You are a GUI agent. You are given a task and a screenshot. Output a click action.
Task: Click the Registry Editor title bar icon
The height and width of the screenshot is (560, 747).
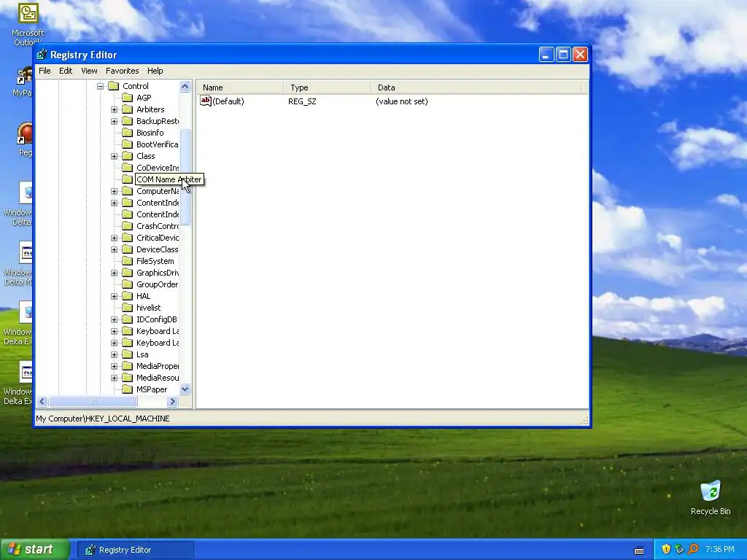(x=42, y=55)
